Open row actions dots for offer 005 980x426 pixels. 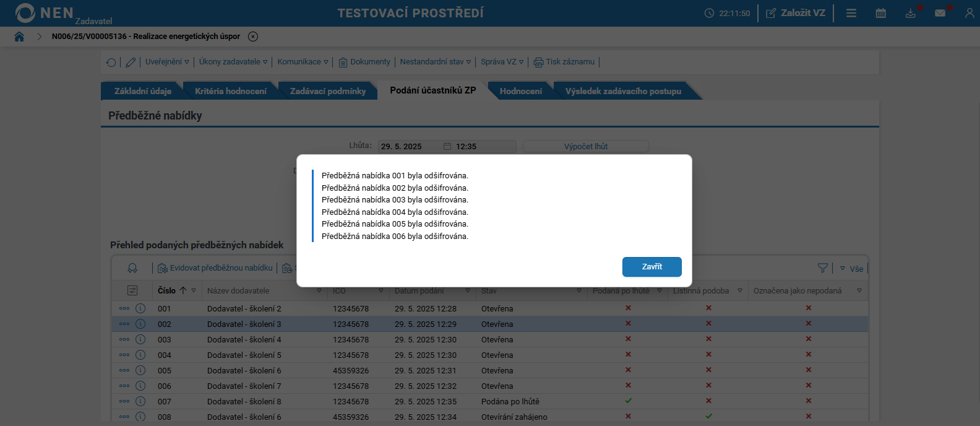(x=124, y=370)
